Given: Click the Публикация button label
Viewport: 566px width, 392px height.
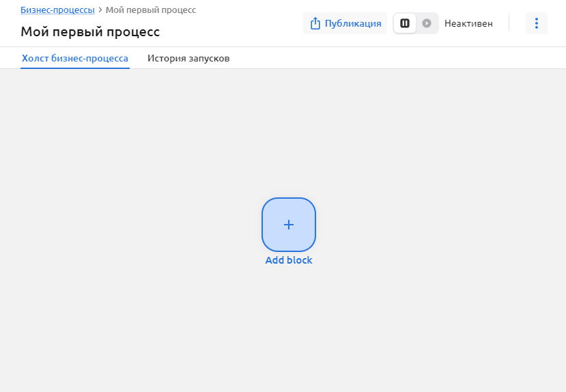Looking at the screenshot, I should tap(352, 23).
